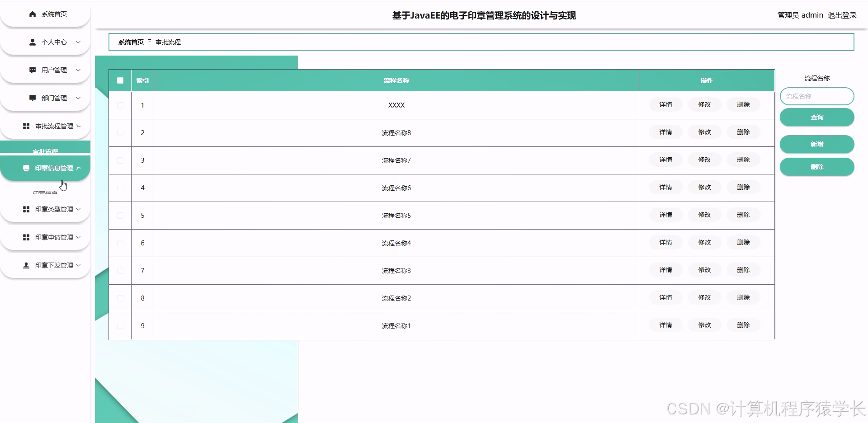Screen dimensions: 868x423
Task: Click the side-panel 删除 batch delete button
Action: 817,167
